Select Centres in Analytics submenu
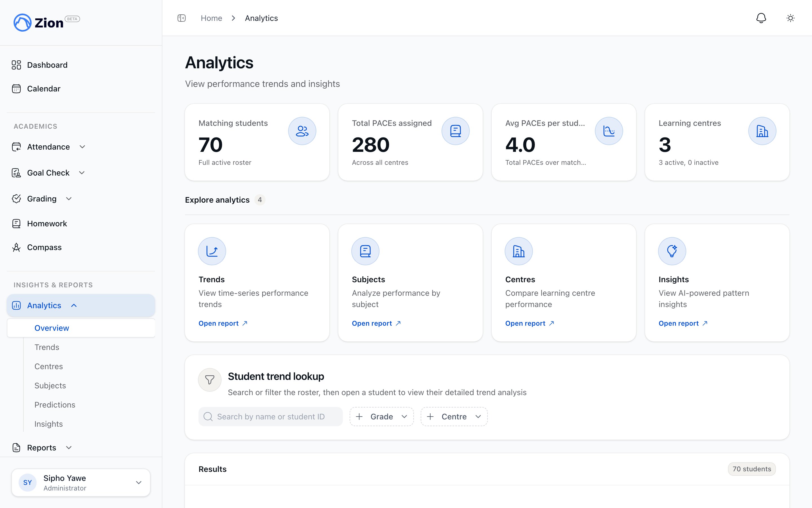Image resolution: width=812 pixels, height=508 pixels. (x=49, y=366)
